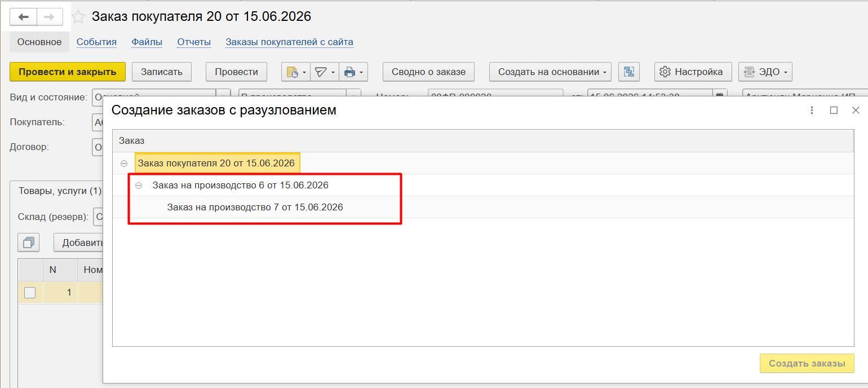Open the Заказы покупателей с сайта tab
This screenshot has height=388, width=868.
pyautogui.click(x=290, y=42)
